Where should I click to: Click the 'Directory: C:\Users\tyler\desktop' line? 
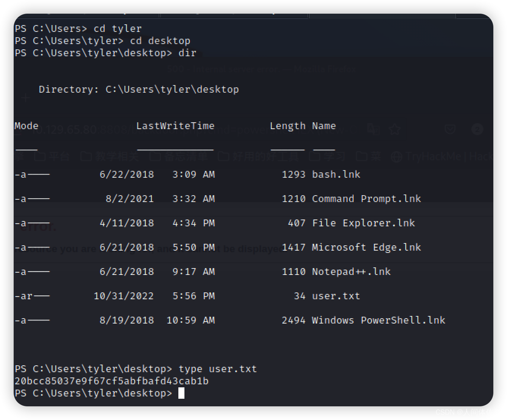click(x=139, y=89)
